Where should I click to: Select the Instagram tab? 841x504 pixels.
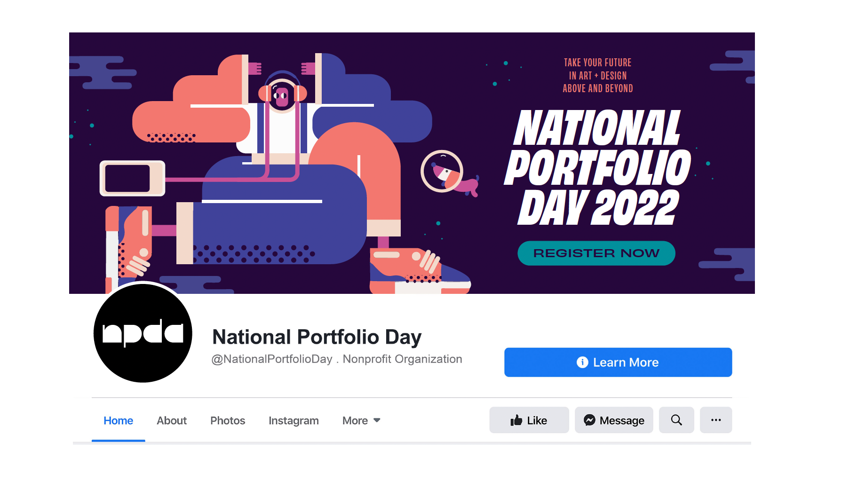point(294,421)
